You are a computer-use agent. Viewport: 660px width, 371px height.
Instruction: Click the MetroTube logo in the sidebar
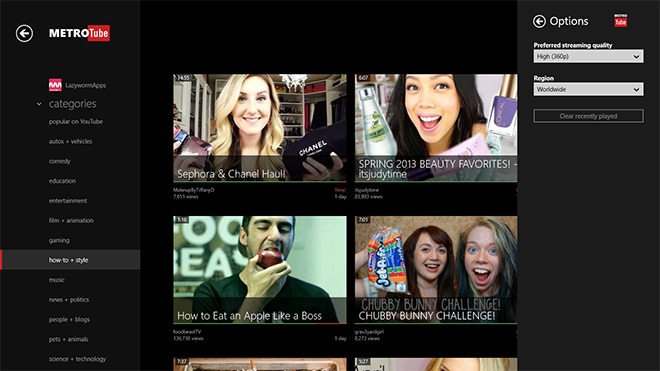79,33
